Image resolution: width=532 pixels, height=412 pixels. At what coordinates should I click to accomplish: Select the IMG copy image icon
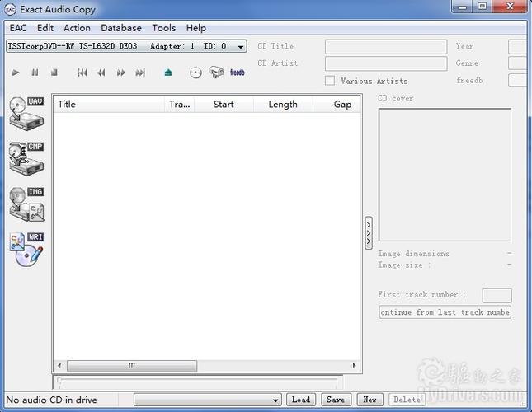point(26,204)
